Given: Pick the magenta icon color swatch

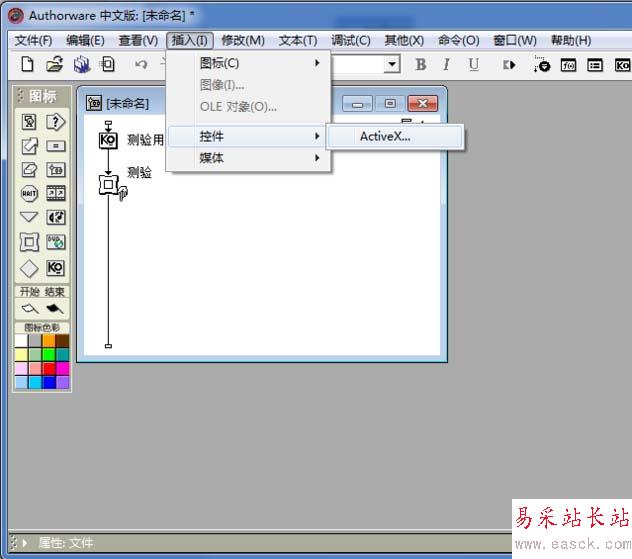Looking at the screenshot, I should (62, 368).
